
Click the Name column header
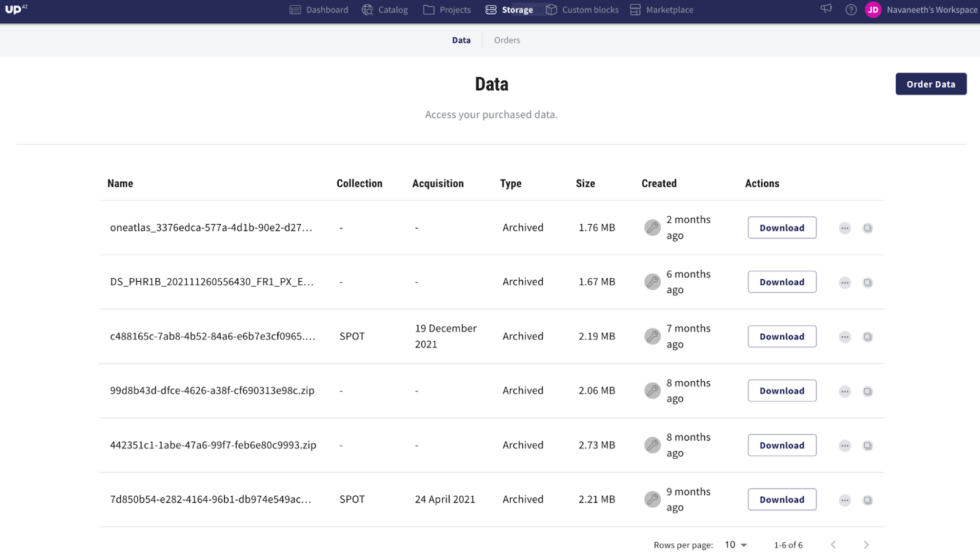pos(120,183)
